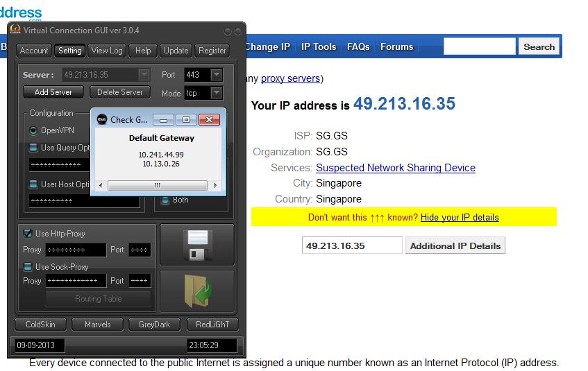Viewport: 588px width, 371px height.
Task: Click the Add Server button
Action: click(53, 92)
